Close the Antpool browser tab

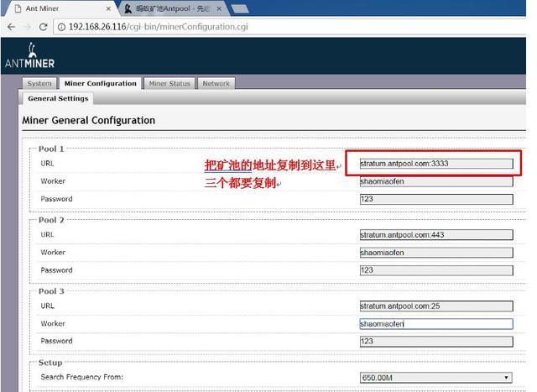click(221, 8)
